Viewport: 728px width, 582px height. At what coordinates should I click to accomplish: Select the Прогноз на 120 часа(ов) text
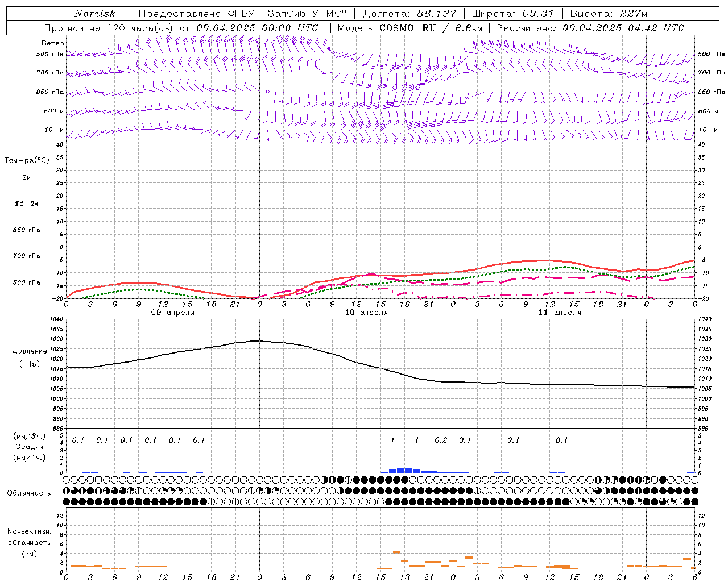coord(109,28)
